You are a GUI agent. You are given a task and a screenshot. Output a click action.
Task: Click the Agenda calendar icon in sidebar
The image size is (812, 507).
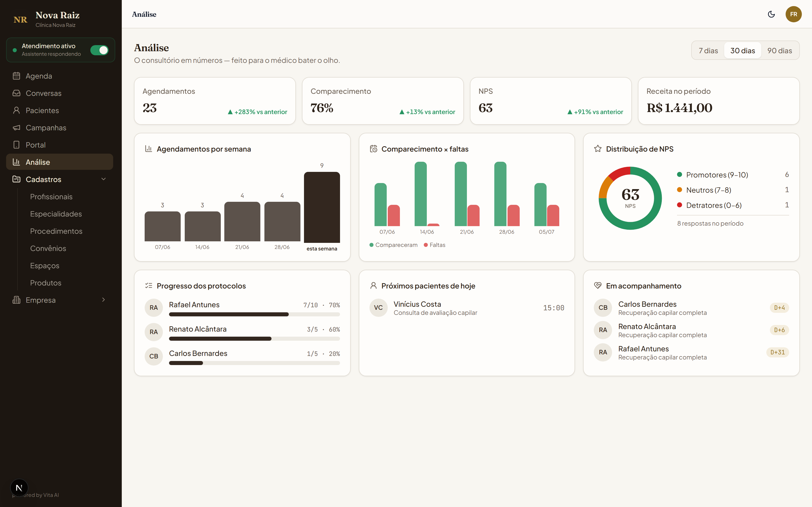pos(16,76)
